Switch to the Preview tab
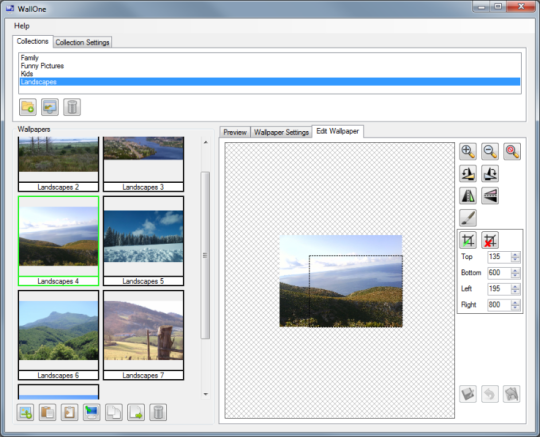 pyautogui.click(x=235, y=132)
